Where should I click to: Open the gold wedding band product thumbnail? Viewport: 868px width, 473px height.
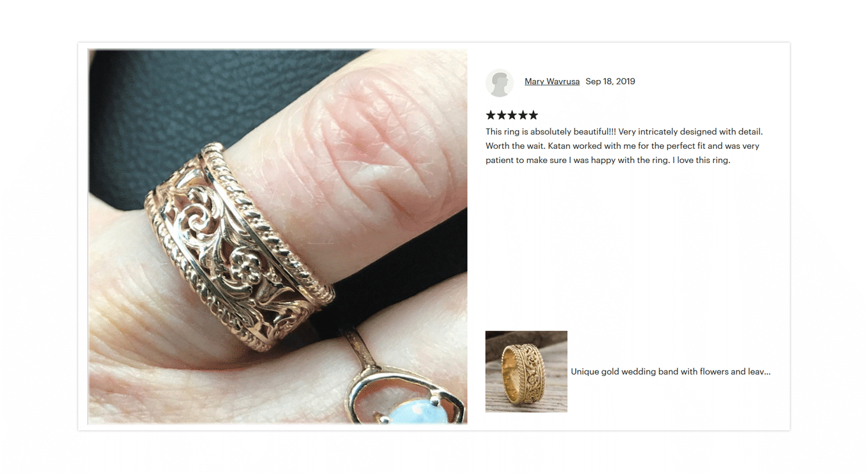526,372
